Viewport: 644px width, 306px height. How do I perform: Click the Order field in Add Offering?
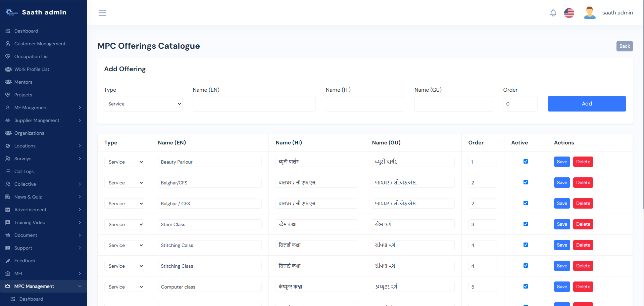pos(520,104)
